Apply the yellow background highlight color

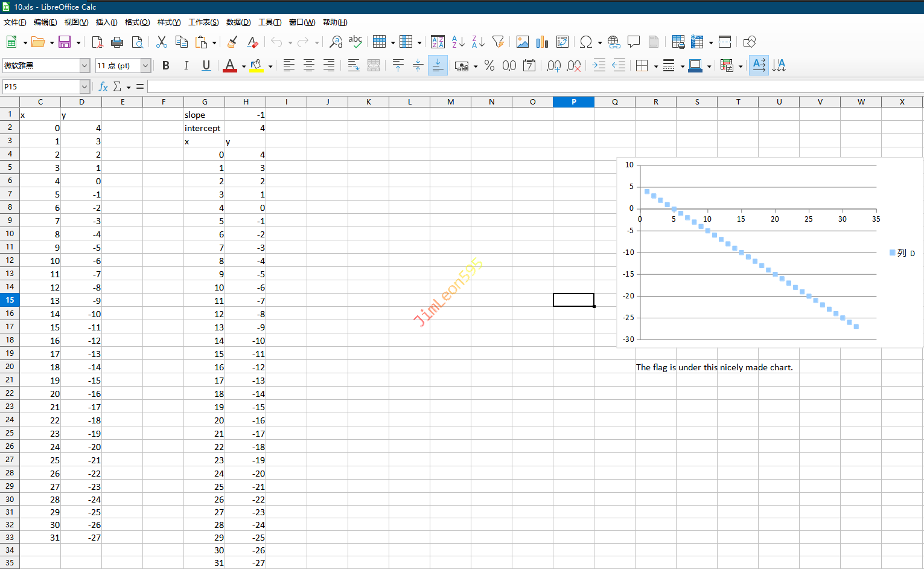(x=256, y=65)
